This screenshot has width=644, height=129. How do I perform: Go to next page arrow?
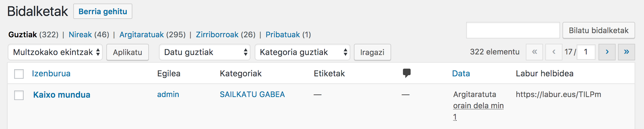tap(607, 52)
